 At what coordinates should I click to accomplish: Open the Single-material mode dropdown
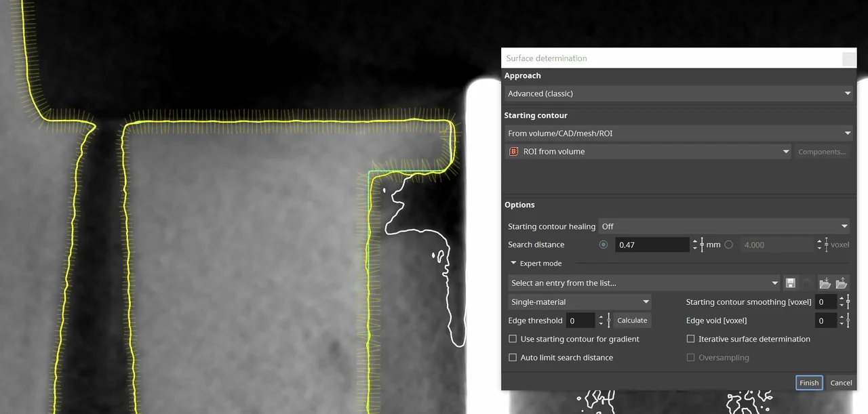tap(580, 302)
